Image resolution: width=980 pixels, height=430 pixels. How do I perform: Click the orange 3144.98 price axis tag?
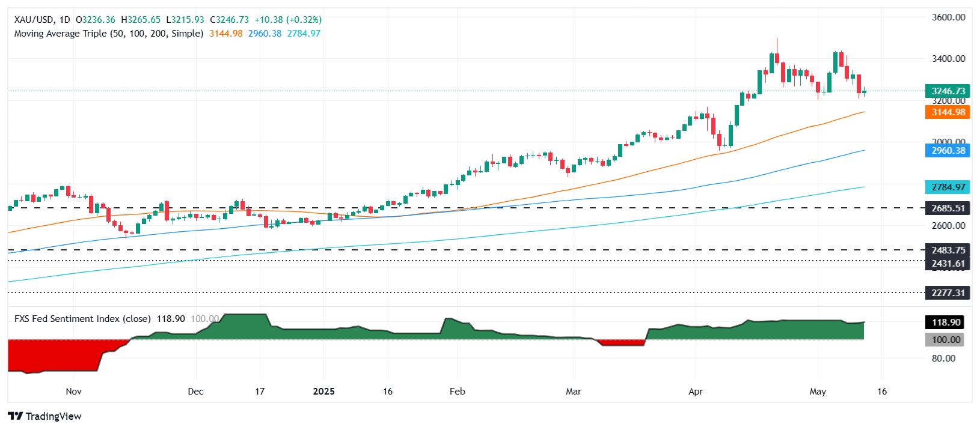(948, 112)
